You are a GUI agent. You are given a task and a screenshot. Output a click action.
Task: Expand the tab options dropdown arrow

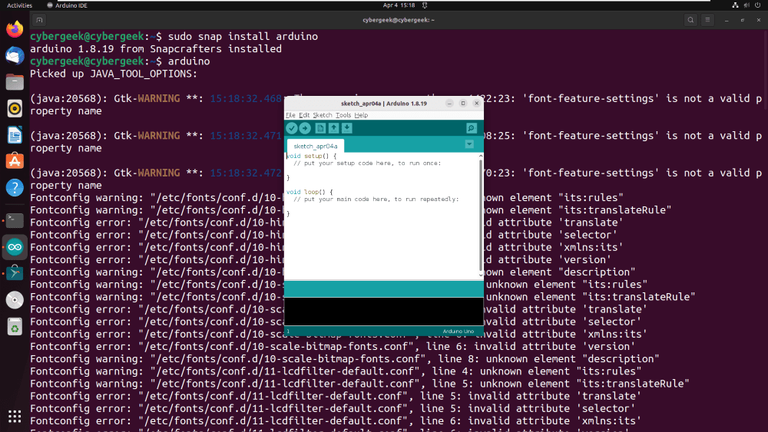[x=469, y=144]
